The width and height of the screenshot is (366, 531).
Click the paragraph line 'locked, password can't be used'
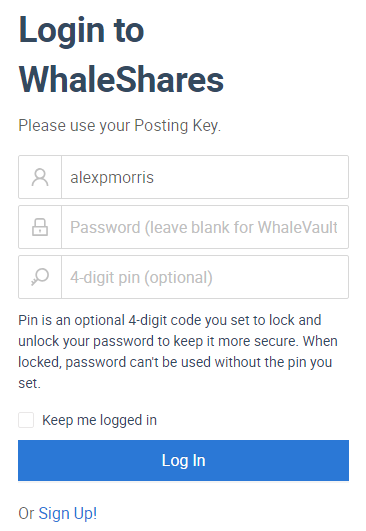point(114,362)
